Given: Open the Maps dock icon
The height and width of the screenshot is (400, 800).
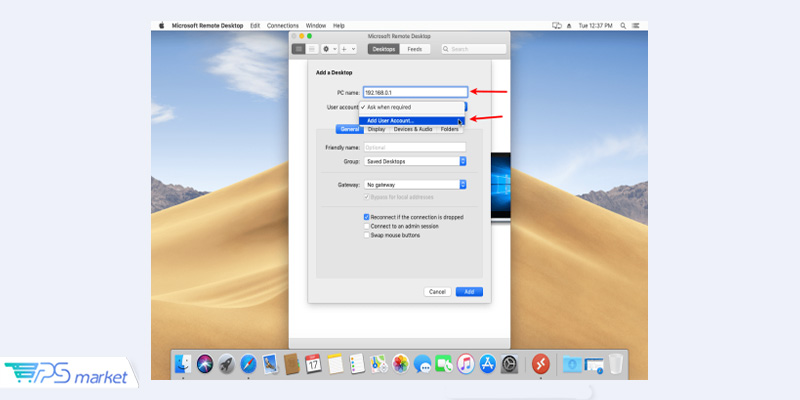Looking at the screenshot, I should coord(379,364).
